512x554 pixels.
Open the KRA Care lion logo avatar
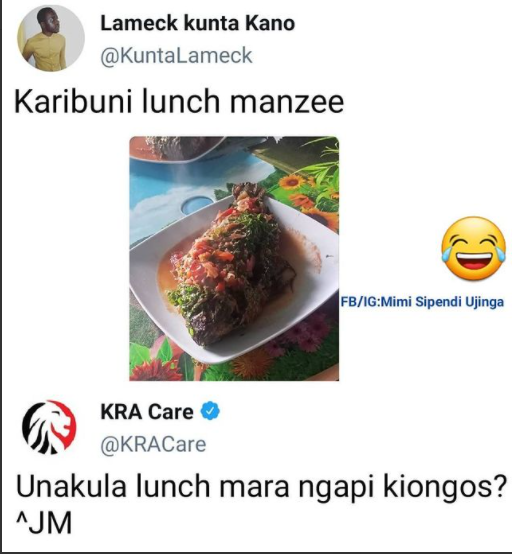pyautogui.click(x=49, y=427)
